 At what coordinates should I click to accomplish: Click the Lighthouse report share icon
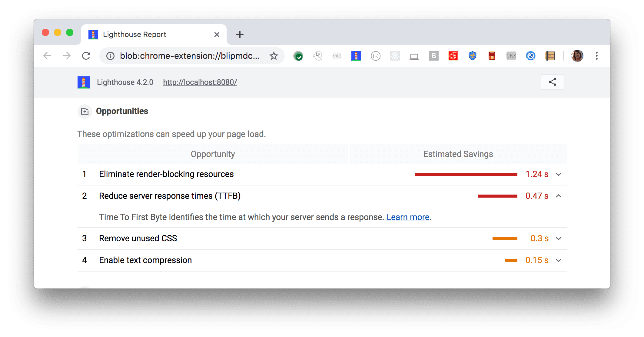coord(553,82)
